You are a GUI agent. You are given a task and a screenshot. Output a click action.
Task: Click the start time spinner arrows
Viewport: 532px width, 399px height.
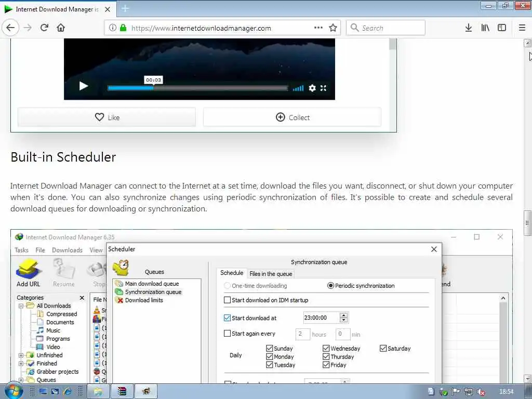click(x=344, y=317)
